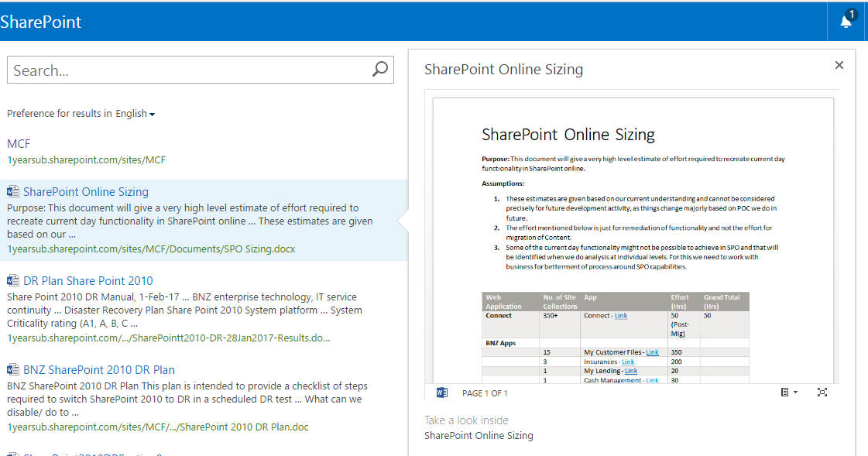Open the notifications bell icon

coord(845,21)
